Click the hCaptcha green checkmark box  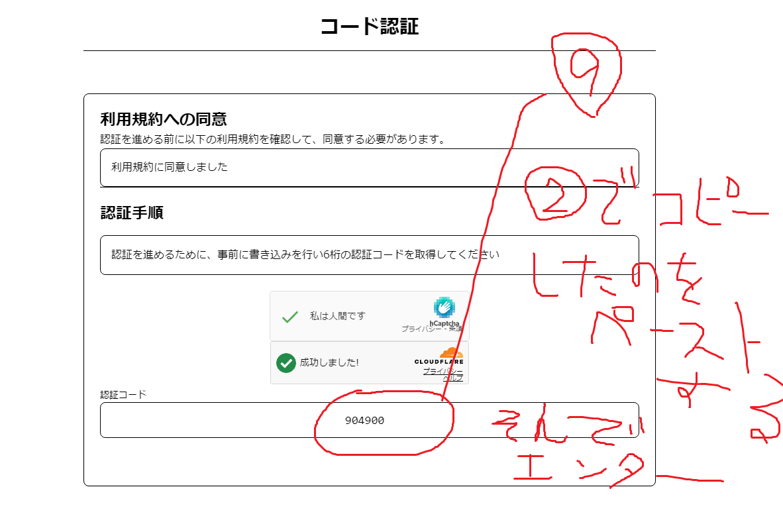289,317
